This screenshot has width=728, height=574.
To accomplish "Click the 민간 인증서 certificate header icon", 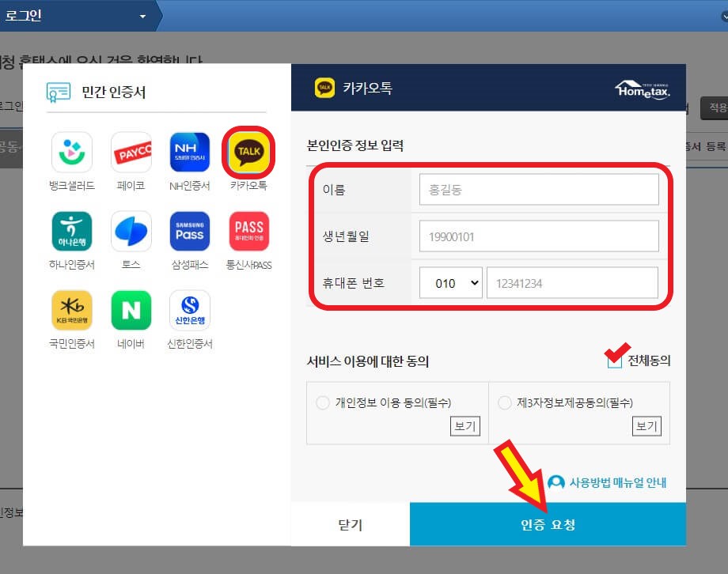I will coord(59,92).
